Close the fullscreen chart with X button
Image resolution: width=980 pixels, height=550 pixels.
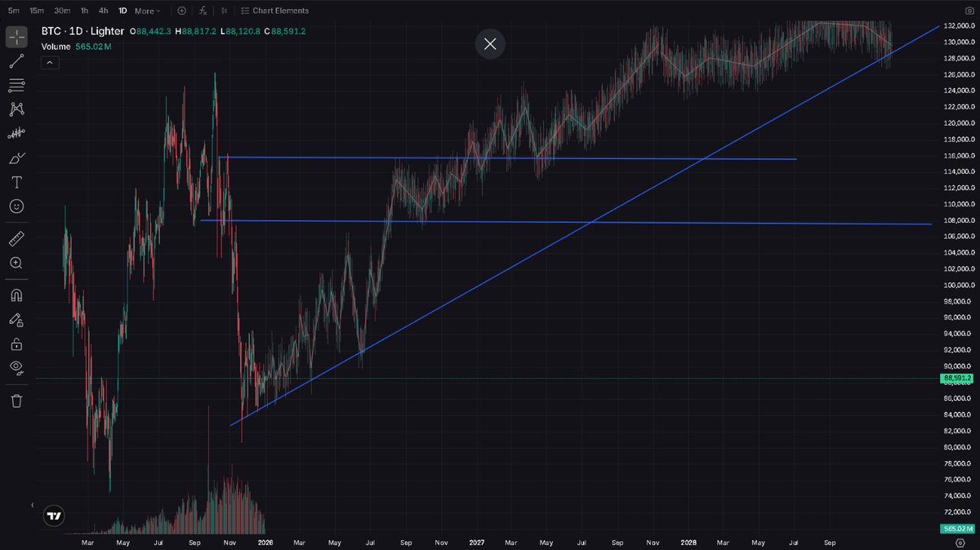coord(490,44)
